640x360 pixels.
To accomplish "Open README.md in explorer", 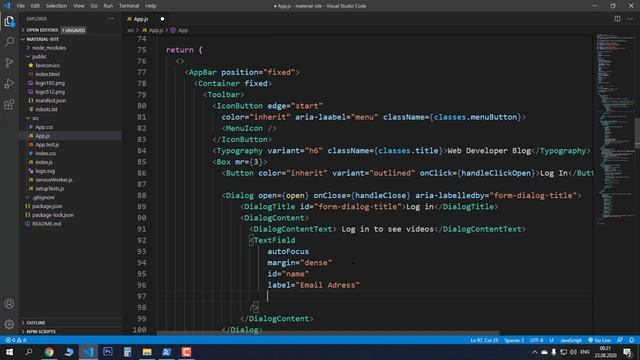I will coord(46,224).
